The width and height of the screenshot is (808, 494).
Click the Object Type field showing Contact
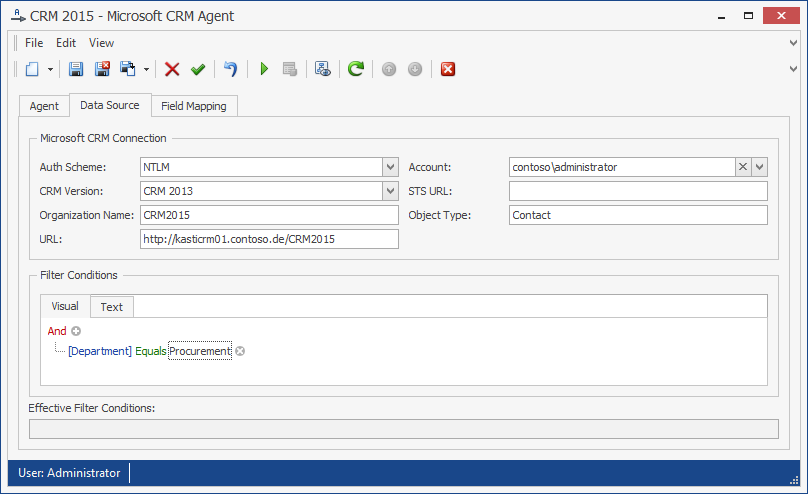[638, 215]
